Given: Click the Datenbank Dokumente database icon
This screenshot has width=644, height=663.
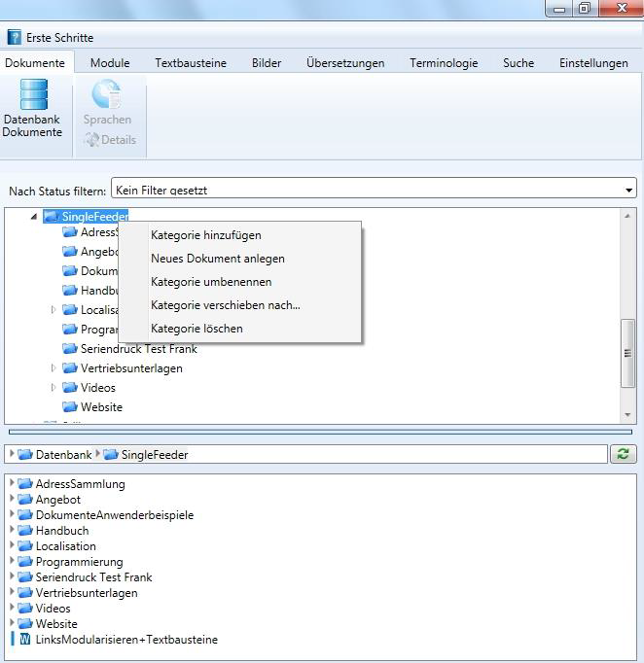Looking at the screenshot, I should 33,95.
